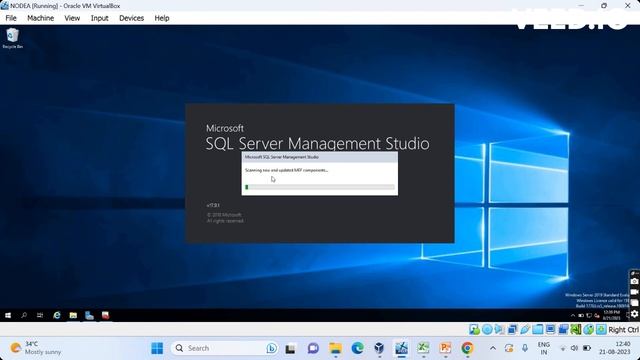Open the View menu
Image resolution: width=640 pixels, height=360 pixels.
72,18
